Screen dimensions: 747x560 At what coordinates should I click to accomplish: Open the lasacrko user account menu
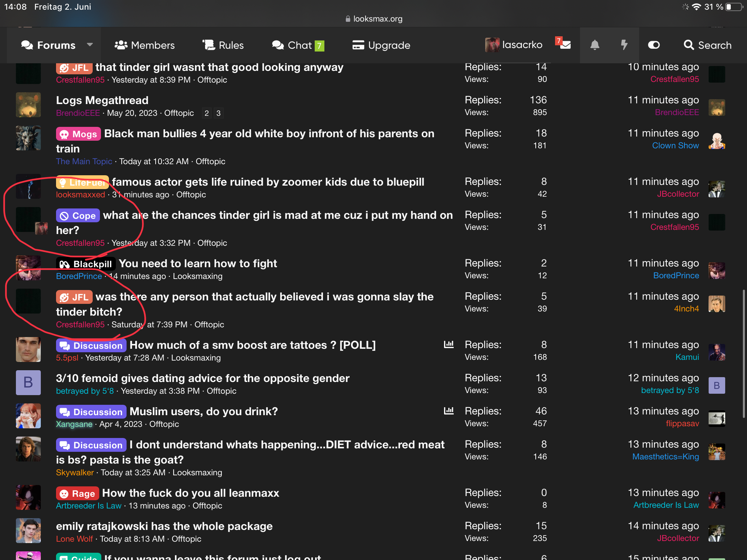point(514,45)
